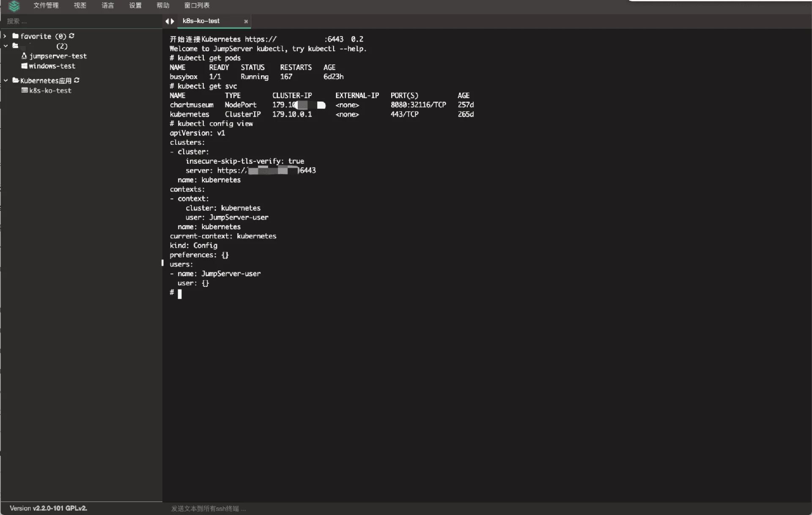Screen dimensions: 812x515
Task: Click 'insecure-skip-tls-verify: true' line
Action: coord(245,161)
